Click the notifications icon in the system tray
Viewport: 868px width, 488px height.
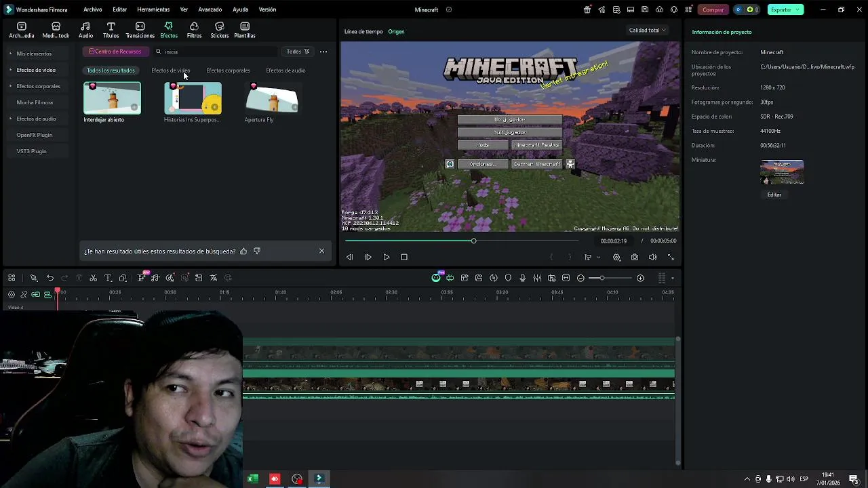click(x=854, y=479)
